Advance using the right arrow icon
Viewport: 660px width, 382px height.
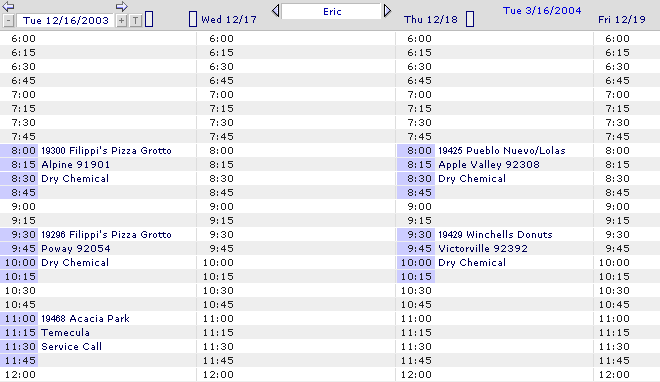[121, 6]
